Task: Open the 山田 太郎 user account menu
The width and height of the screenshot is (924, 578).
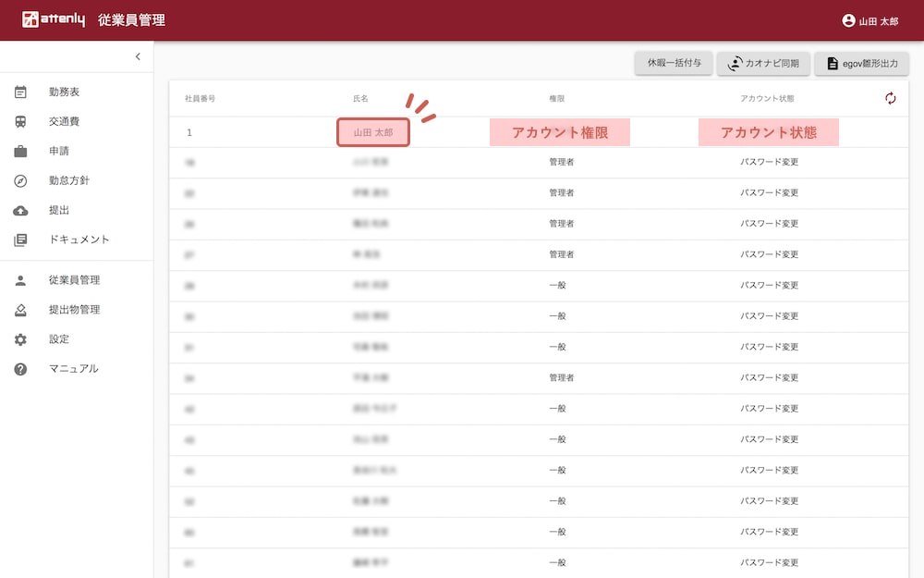Action: tap(869, 20)
